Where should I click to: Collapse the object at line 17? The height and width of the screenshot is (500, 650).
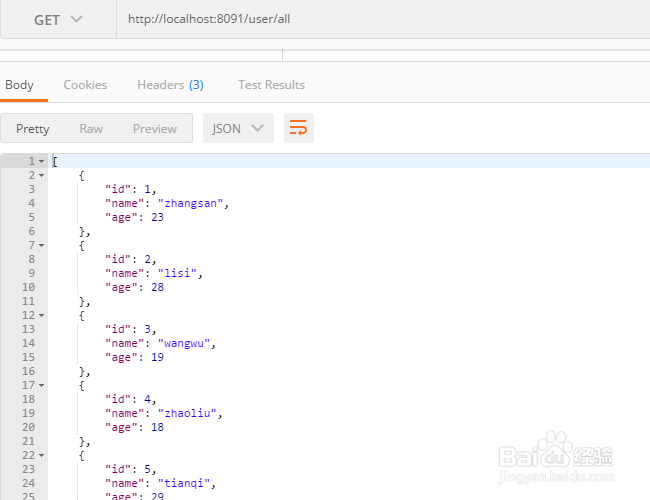tap(41, 386)
